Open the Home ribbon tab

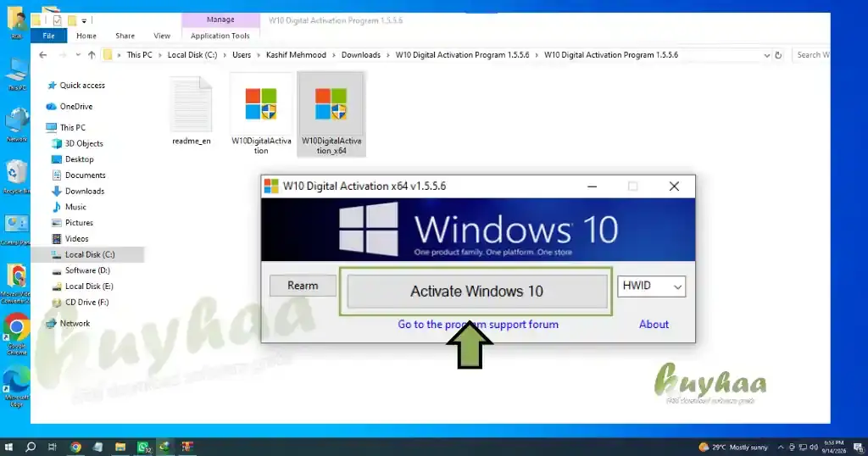point(86,36)
